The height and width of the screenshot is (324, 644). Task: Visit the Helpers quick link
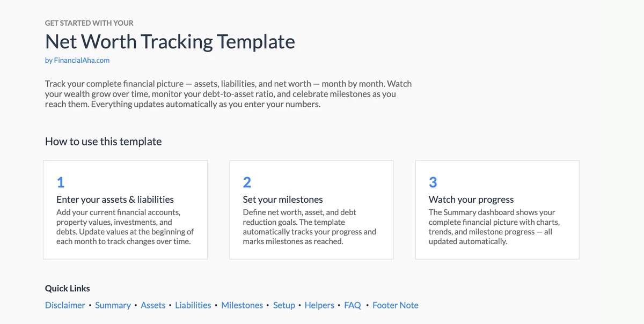pyautogui.click(x=319, y=305)
